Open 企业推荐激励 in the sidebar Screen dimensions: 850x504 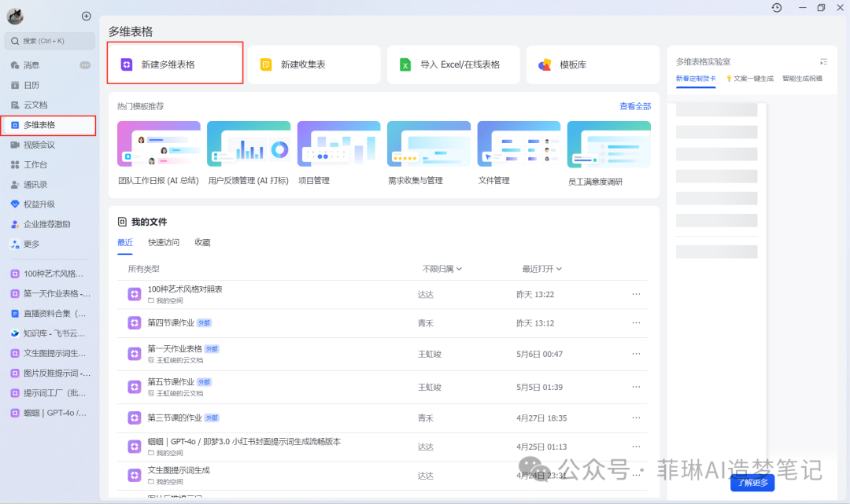tap(48, 224)
